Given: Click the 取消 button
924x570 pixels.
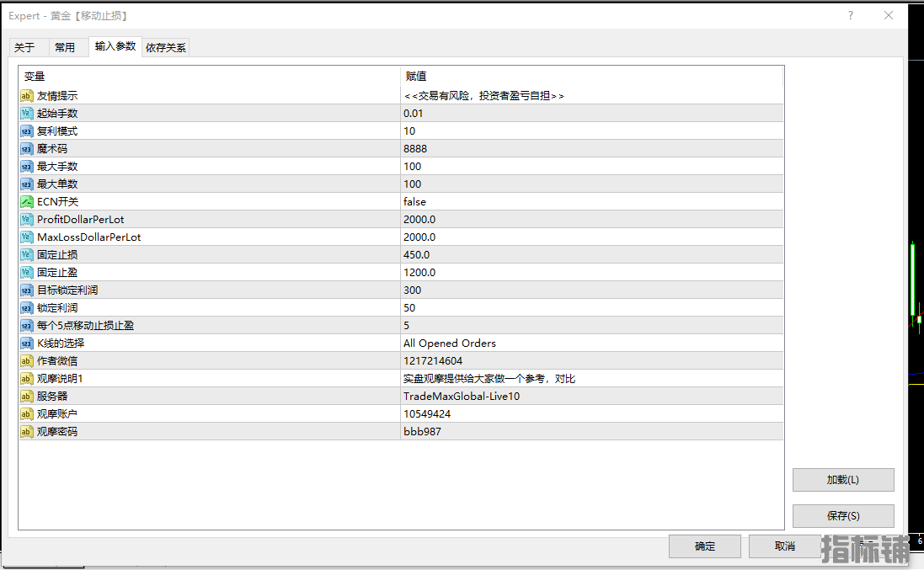Looking at the screenshot, I should (x=785, y=546).
